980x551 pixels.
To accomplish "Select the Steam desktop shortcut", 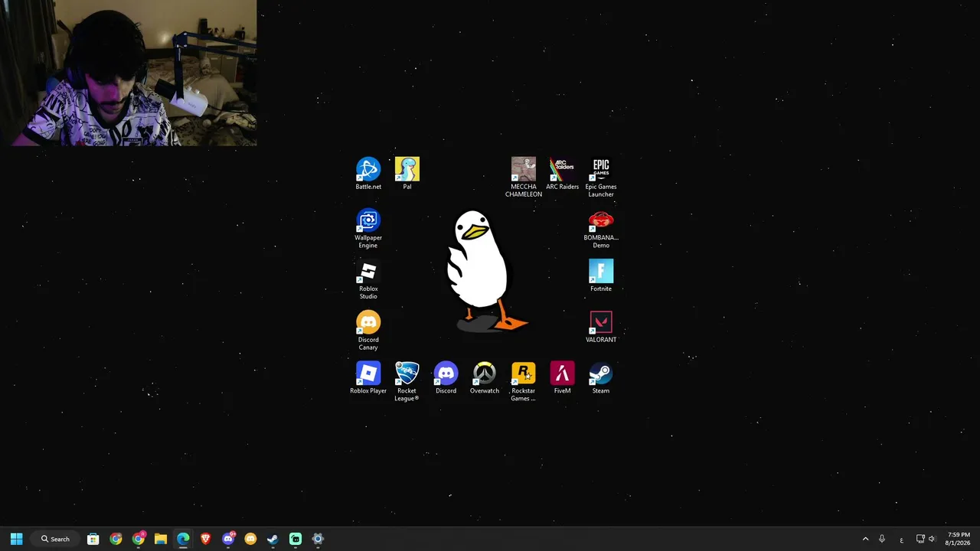I will pos(601,378).
